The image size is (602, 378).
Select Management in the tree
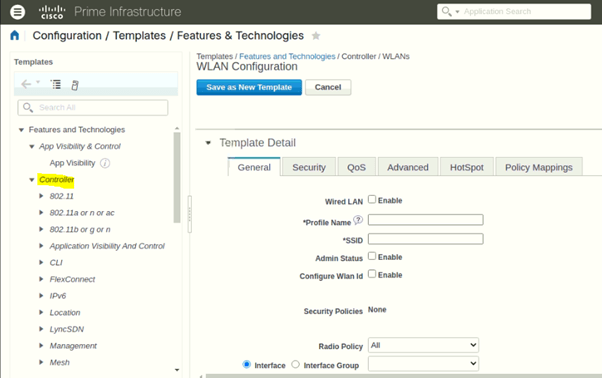pos(73,346)
